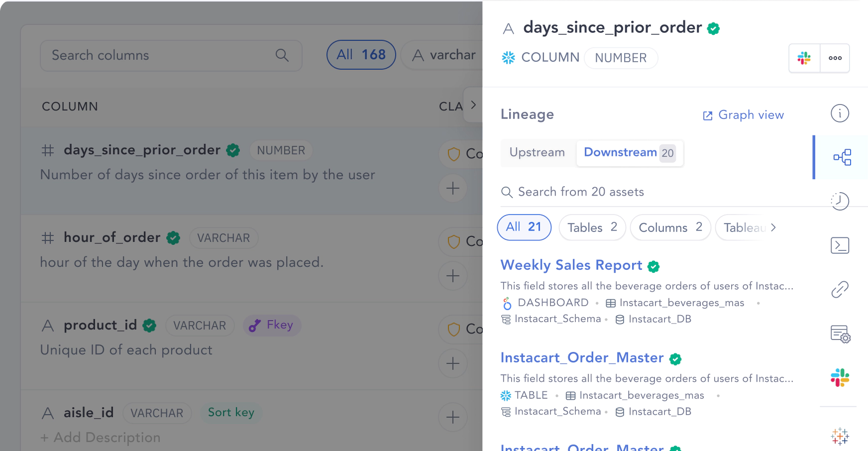Filter columns by All 168
Image resolution: width=868 pixels, height=451 pixels.
tap(361, 55)
